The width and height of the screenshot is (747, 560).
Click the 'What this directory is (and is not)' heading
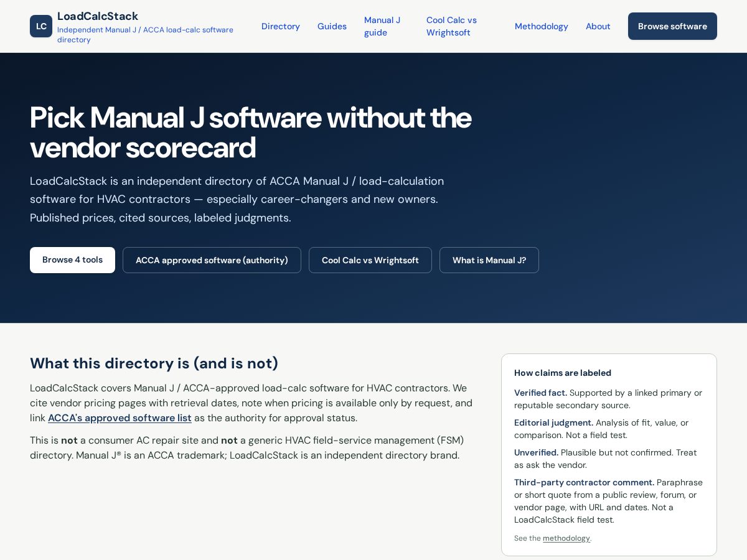[154, 363]
